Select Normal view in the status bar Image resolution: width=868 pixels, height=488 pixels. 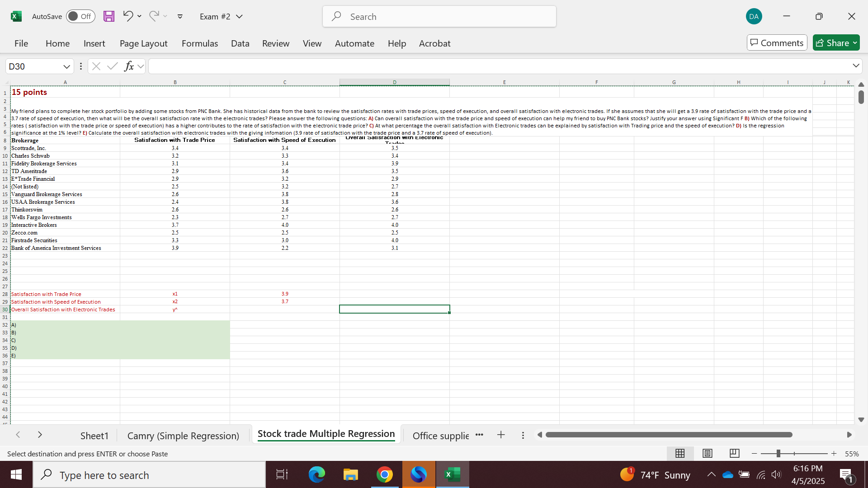click(680, 453)
